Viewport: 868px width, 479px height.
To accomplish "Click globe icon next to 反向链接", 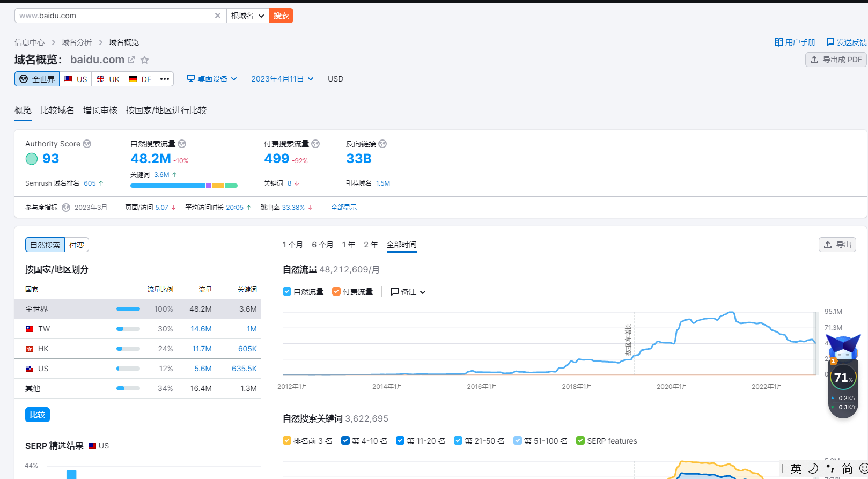I will [x=382, y=144].
